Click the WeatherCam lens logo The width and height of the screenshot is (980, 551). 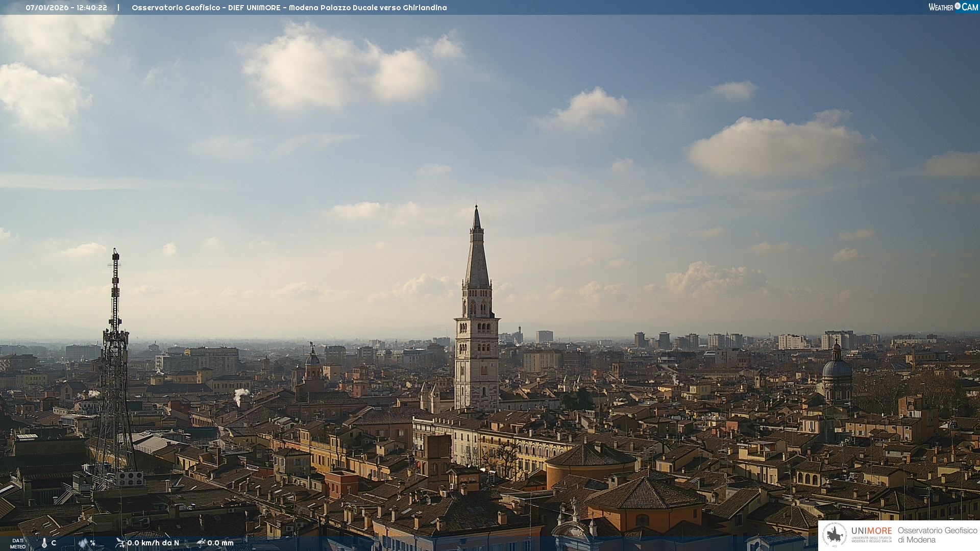tap(958, 6)
